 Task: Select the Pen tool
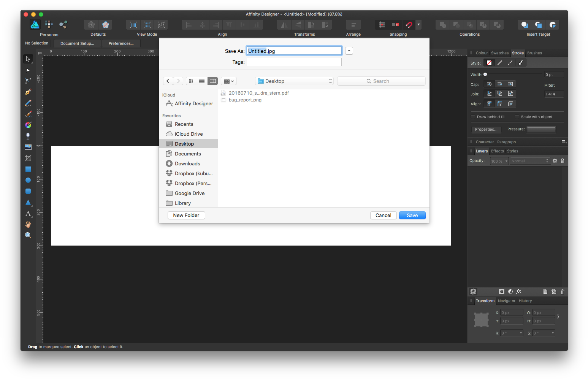[28, 92]
